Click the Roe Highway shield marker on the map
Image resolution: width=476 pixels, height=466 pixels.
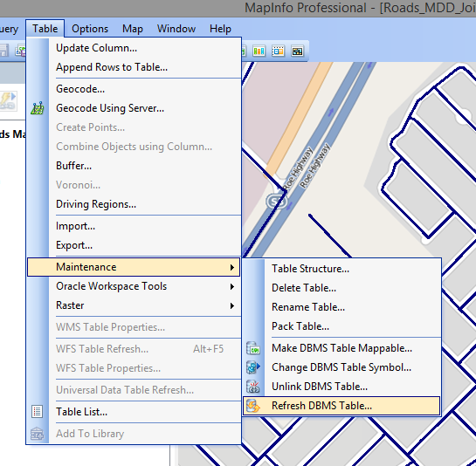(276, 201)
